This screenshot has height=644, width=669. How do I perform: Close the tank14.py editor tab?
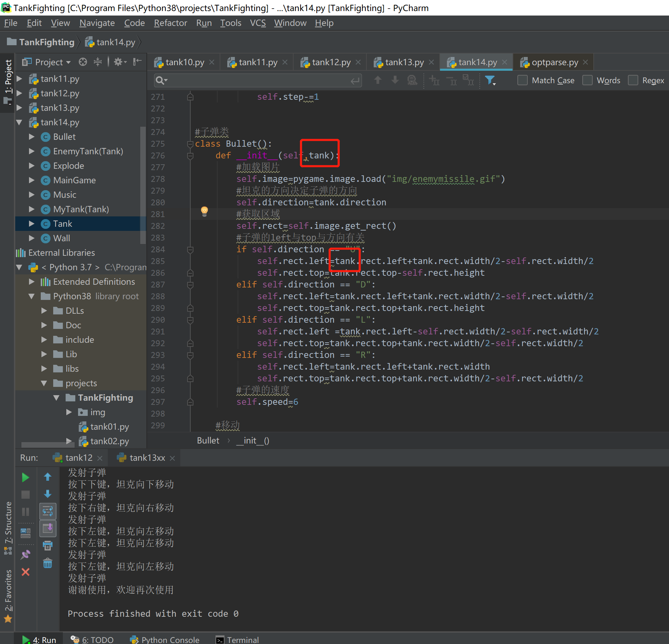click(505, 62)
